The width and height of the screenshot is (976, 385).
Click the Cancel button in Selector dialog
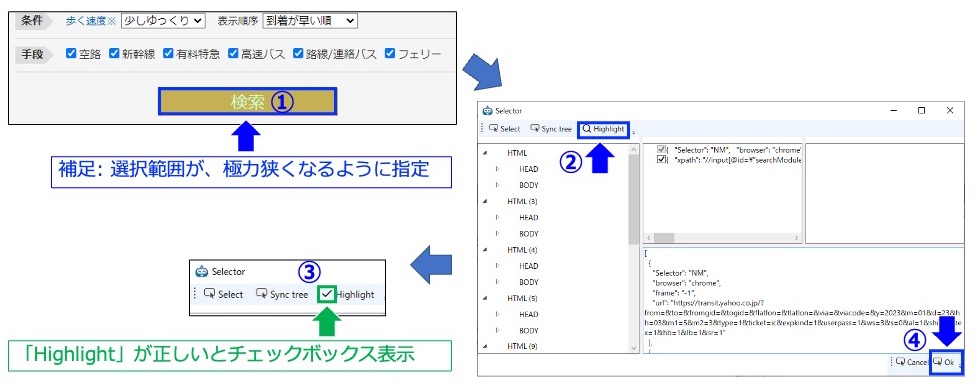coord(912,361)
